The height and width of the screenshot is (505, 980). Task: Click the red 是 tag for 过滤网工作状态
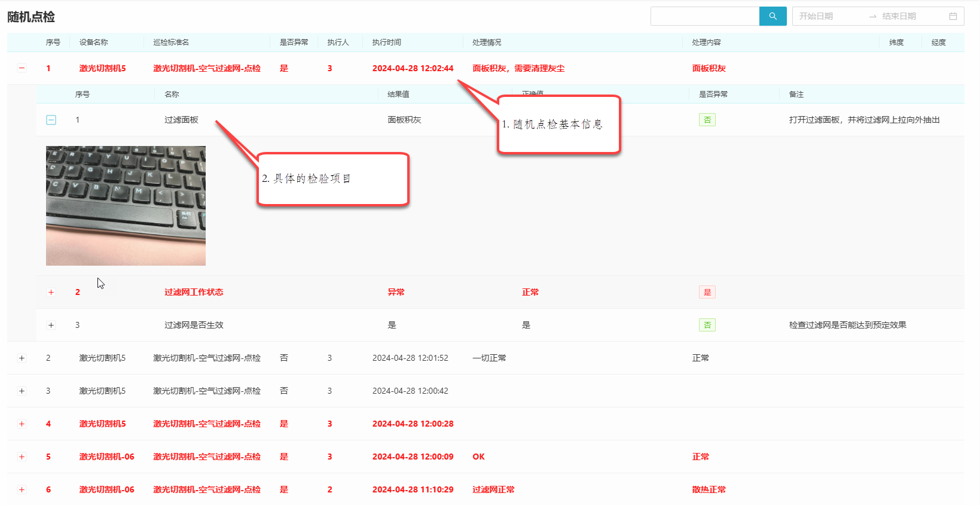pyautogui.click(x=707, y=292)
